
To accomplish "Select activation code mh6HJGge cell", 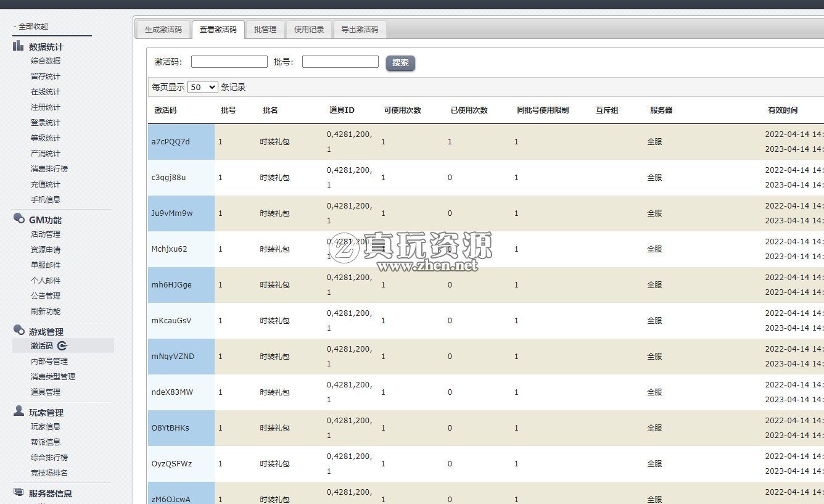I will point(181,285).
